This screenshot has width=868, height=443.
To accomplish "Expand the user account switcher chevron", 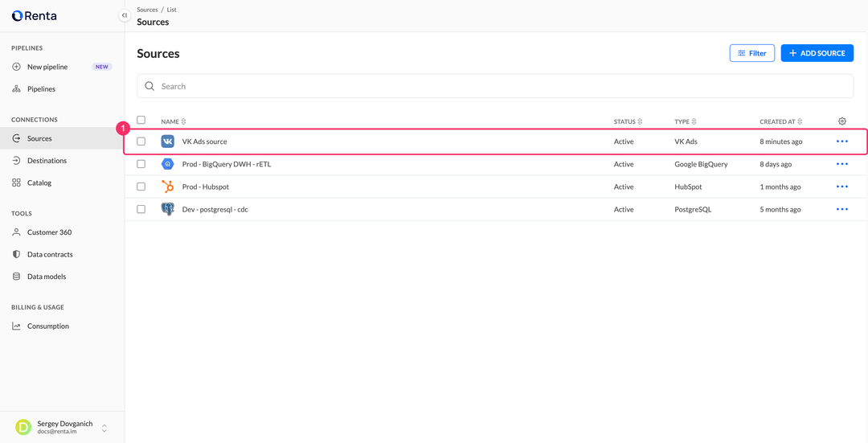I will coord(104,428).
